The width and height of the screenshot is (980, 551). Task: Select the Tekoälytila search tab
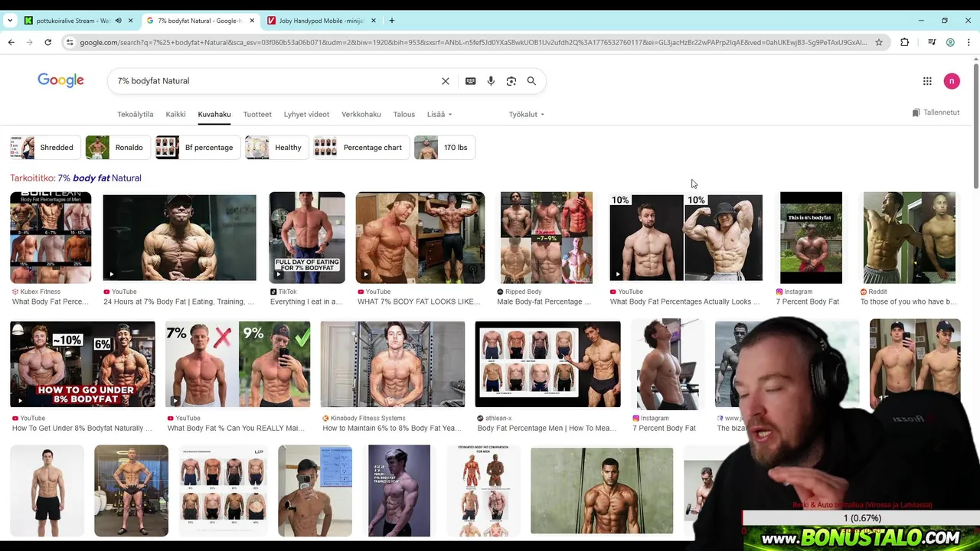(135, 114)
